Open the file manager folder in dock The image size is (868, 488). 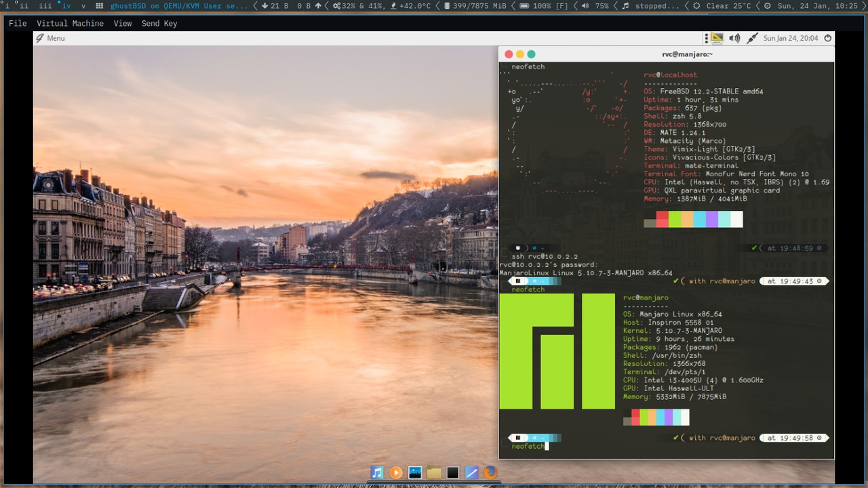[x=434, y=472]
